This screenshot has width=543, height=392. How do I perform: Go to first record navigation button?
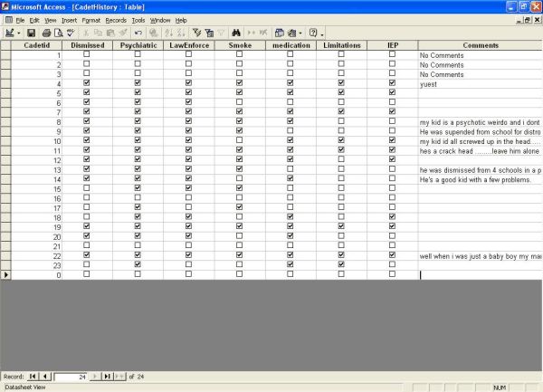(33, 376)
